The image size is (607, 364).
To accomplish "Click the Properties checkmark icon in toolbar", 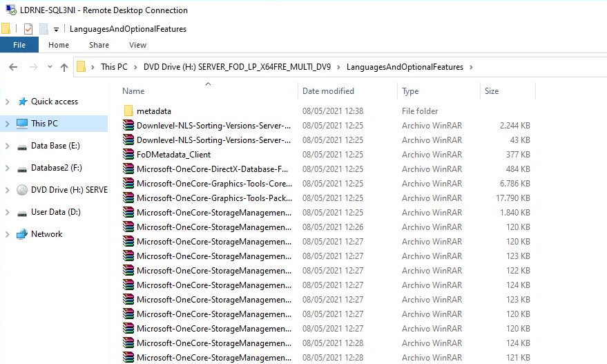I will click(28, 28).
